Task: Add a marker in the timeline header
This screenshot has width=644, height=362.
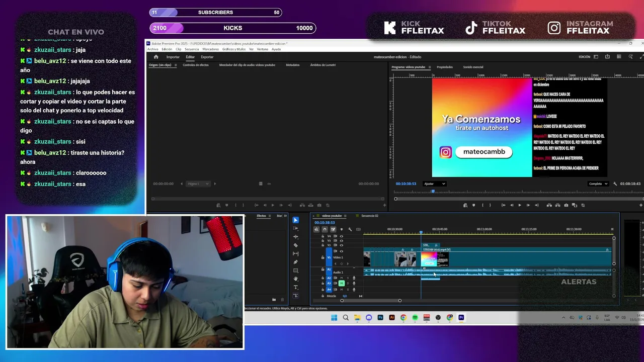Action: 342,229
